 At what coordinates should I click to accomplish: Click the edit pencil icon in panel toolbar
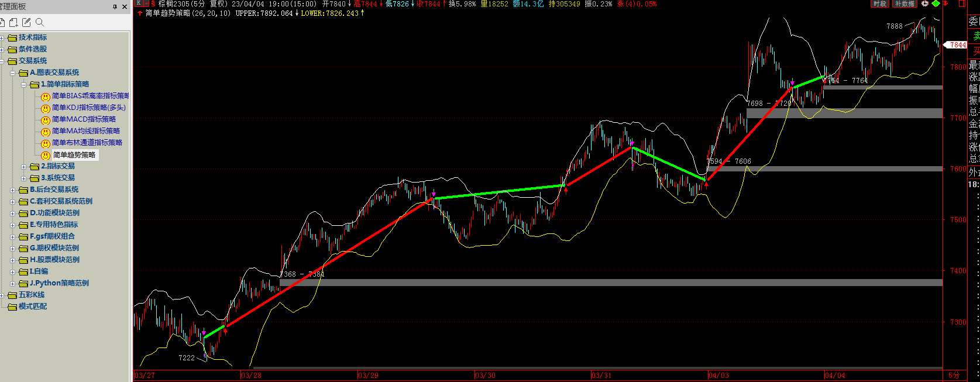coord(26,22)
